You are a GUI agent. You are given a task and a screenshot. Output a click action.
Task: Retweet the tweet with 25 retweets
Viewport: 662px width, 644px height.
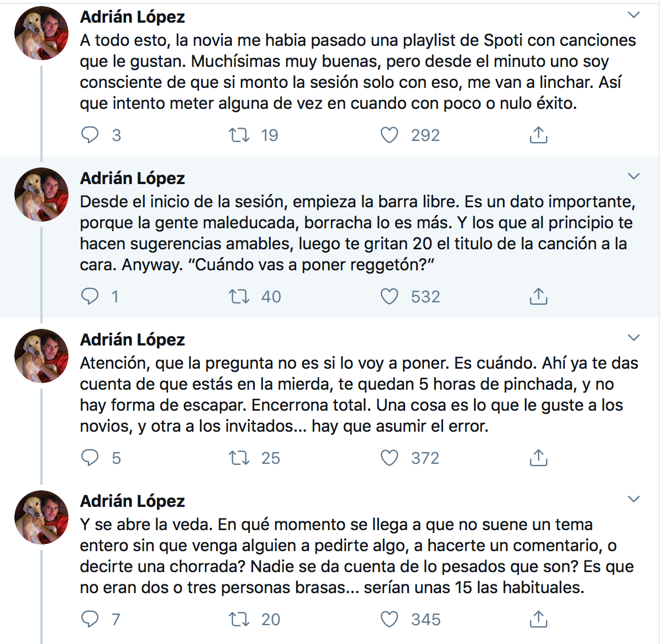[x=239, y=458]
